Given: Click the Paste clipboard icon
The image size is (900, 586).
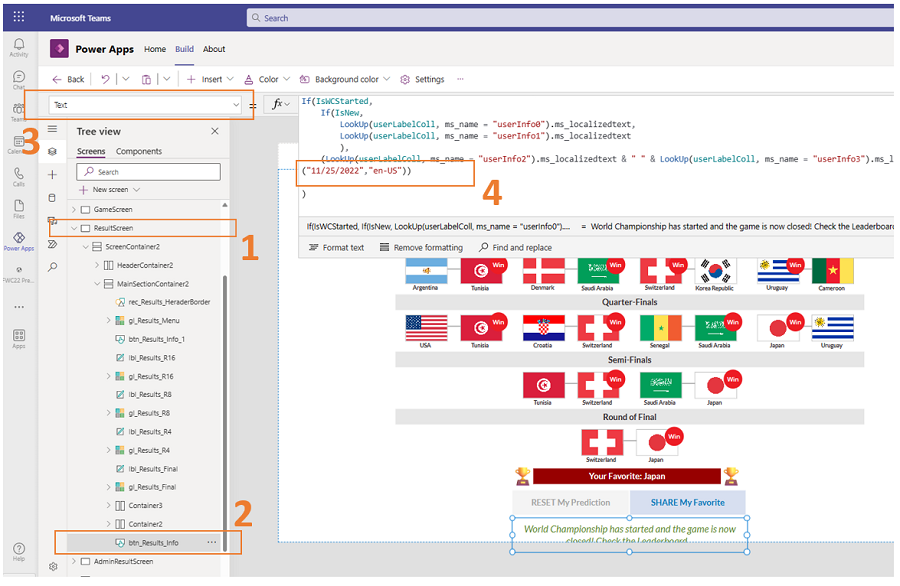Looking at the screenshot, I should pyautogui.click(x=146, y=79).
